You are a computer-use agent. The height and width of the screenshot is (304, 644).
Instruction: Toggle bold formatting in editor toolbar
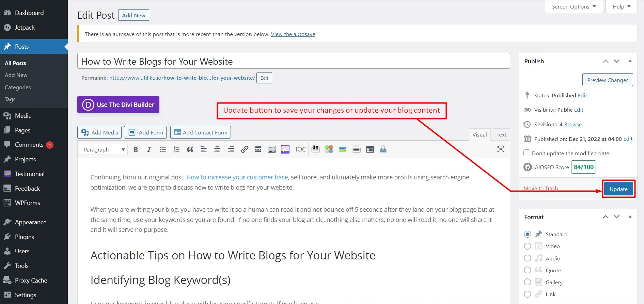136,149
